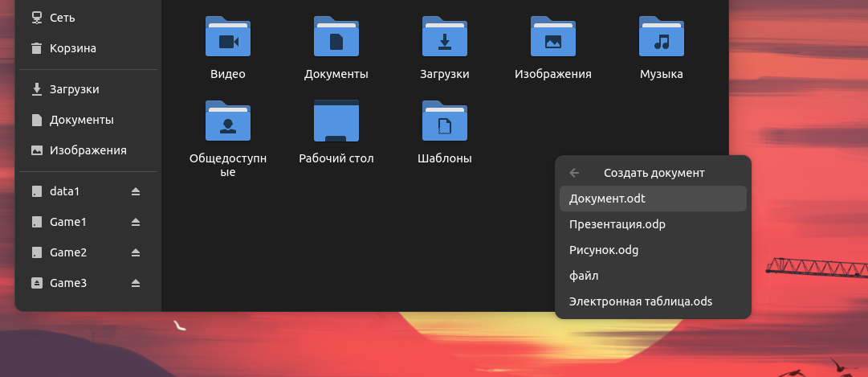The width and height of the screenshot is (868, 377).
Task: Click the Общедоступные folder name label
Action: click(x=227, y=166)
